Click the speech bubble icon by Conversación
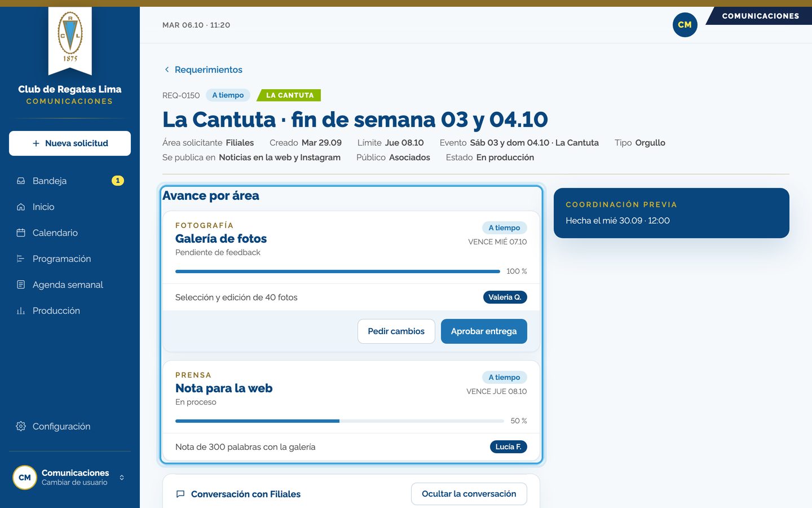The image size is (812, 508). click(x=180, y=494)
